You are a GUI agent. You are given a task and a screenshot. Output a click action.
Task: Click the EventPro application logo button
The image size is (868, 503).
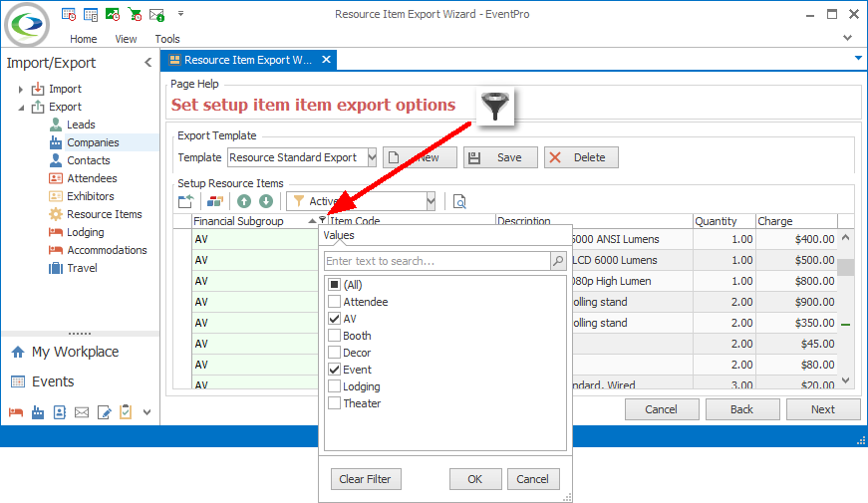coord(27,24)
